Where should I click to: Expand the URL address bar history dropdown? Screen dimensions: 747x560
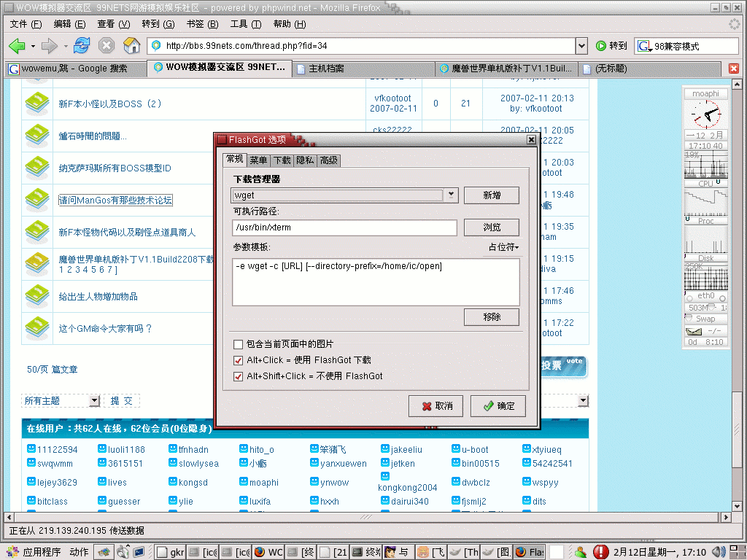point(581,46)
